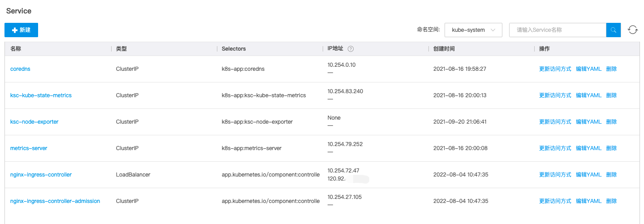
Task: Click the 新建 button
Action: [x=22, y=30]
